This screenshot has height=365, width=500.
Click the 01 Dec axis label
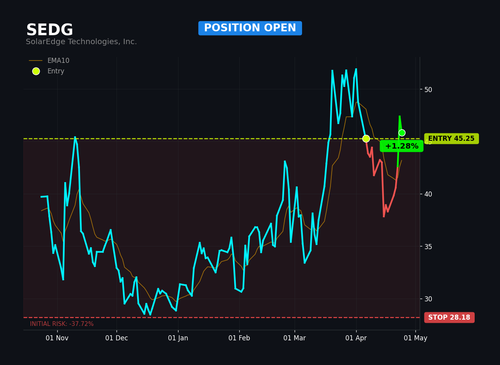point(116,338)
